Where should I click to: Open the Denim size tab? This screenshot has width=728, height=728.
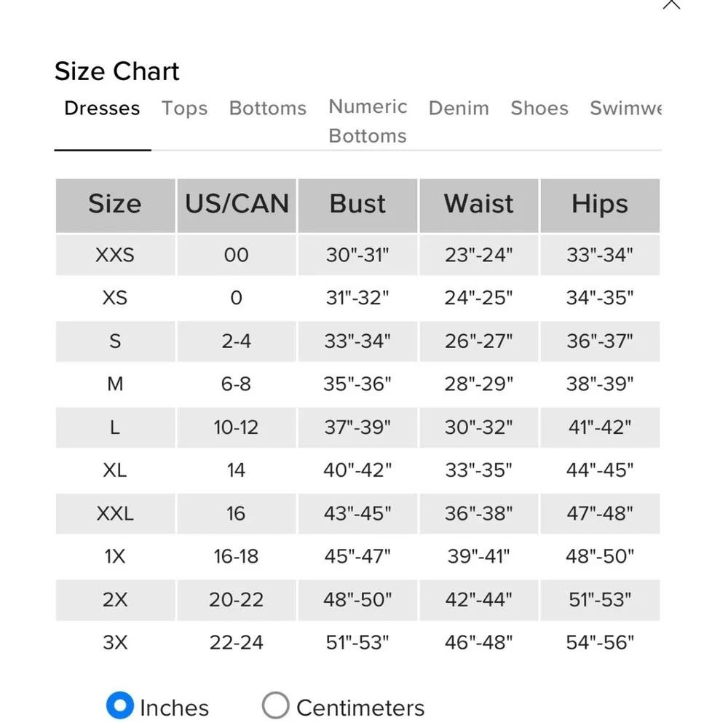459,108
